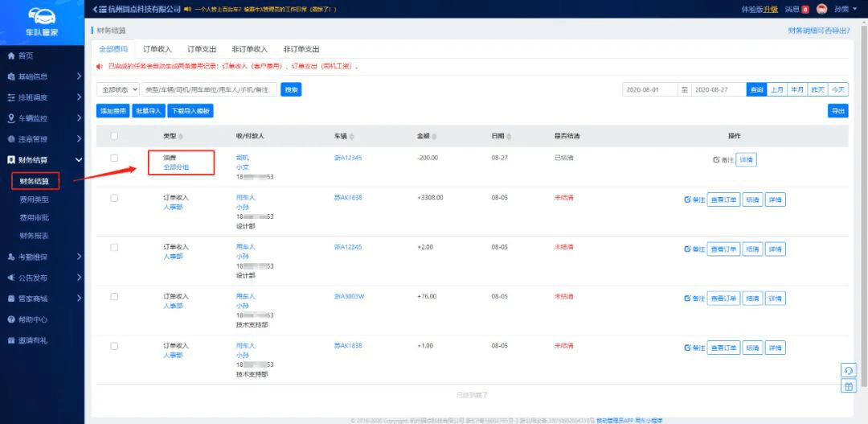Click the user avatar in top bar

821,10
